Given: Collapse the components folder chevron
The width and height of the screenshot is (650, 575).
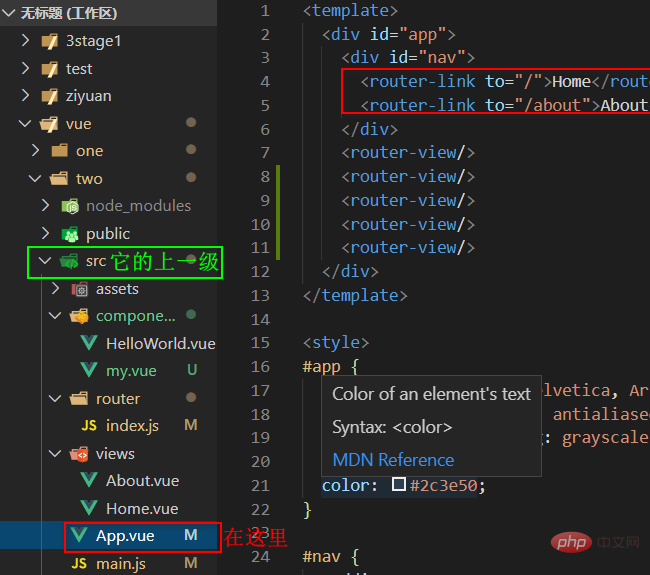Looking at the screenshot, I should 55,316.
